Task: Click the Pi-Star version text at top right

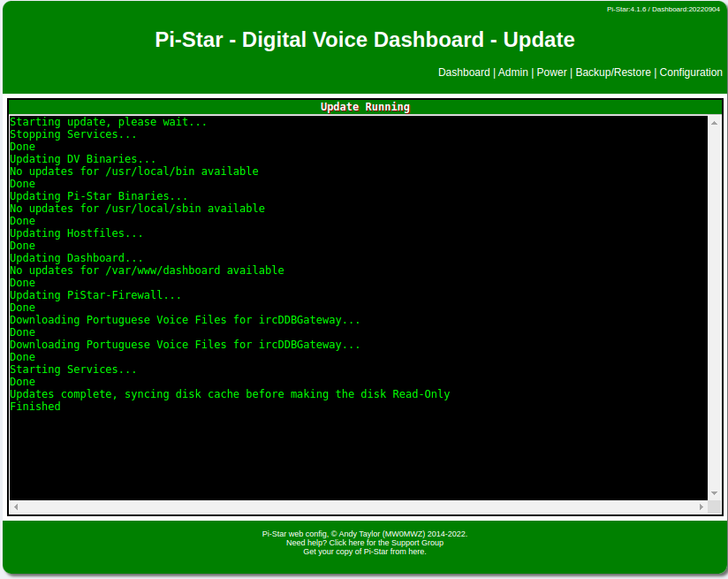Action: coord(663,9)
